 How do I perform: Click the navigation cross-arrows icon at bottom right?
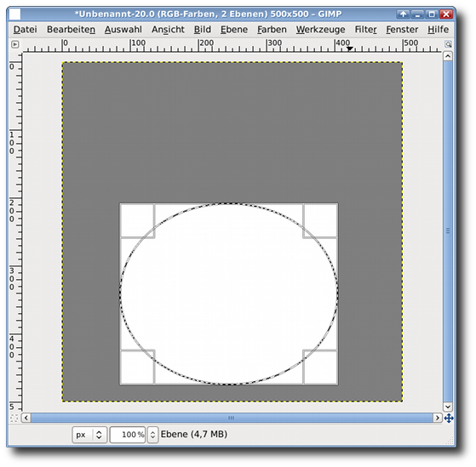tap(449, 419)
